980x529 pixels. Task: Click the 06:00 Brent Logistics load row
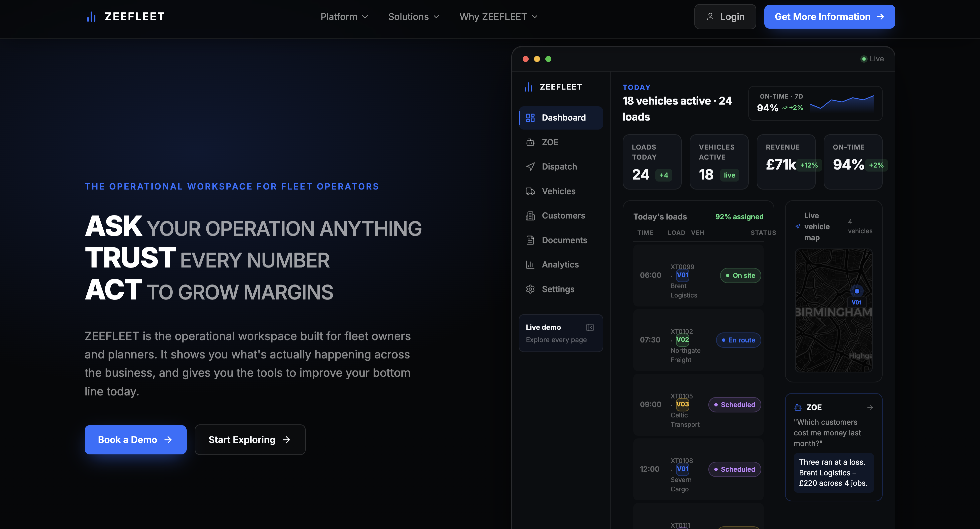(x=698, y=275)
